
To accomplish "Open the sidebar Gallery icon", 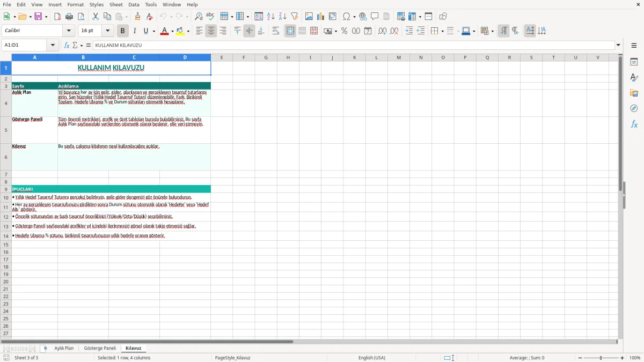I will [x=634, y=93].
